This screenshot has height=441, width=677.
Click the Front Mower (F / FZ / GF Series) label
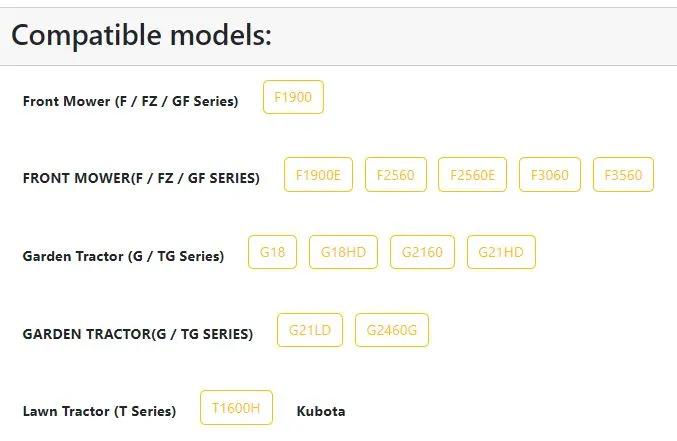click(130, 101)
